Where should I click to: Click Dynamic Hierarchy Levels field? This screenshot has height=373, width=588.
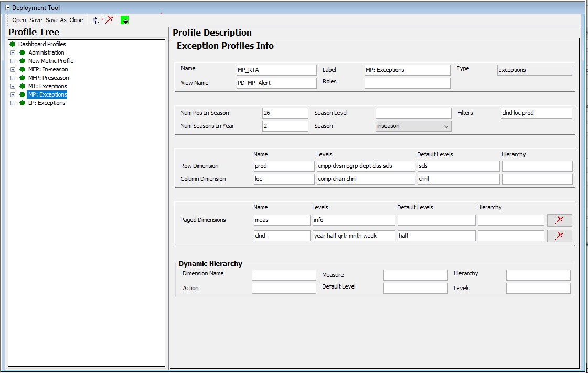tap(538, 289)
